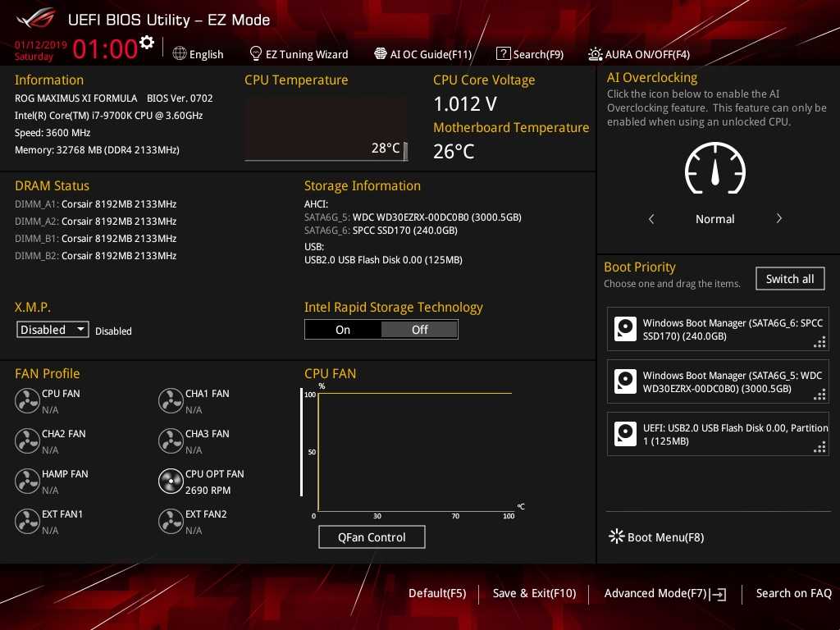Click the Switch all button

coord(789,279)
